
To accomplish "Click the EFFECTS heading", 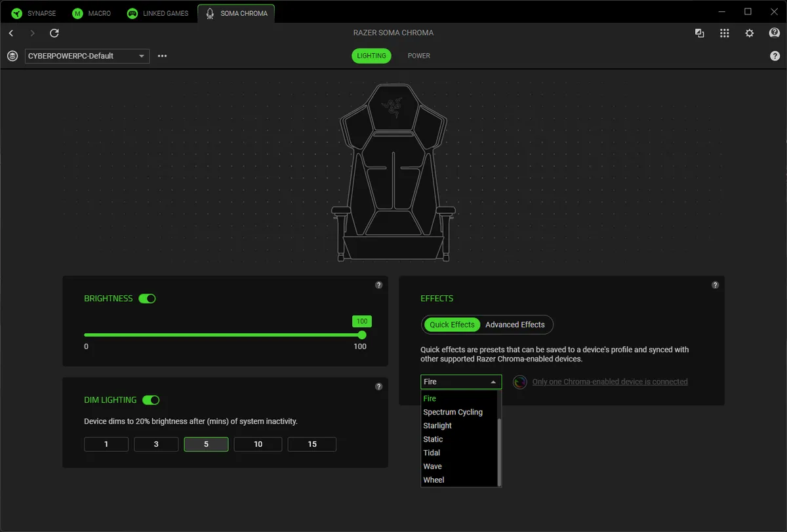I will [x=437, y=298].
